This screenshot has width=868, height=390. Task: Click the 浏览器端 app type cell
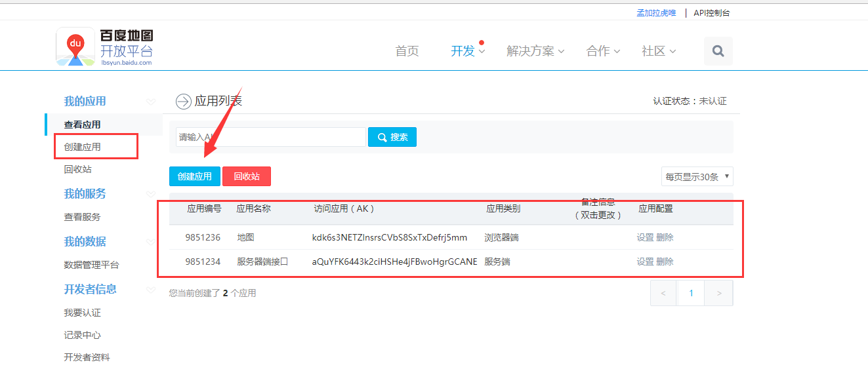502,237
